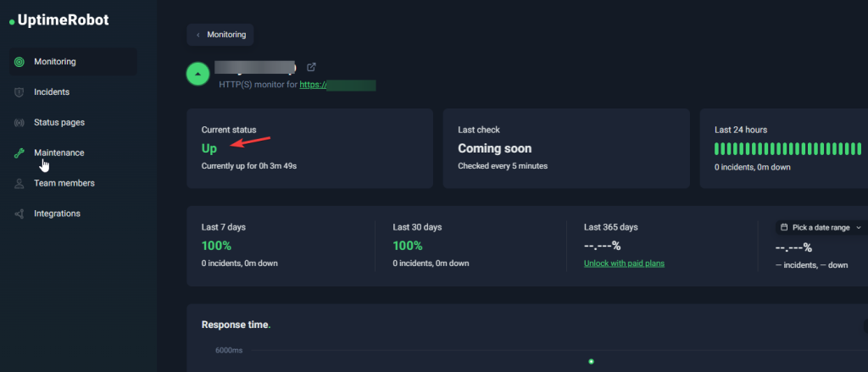This screenshot has width=868, height=372.
Task: Click the Maintenance wrench icon
Action: click(x=19, y=153)
